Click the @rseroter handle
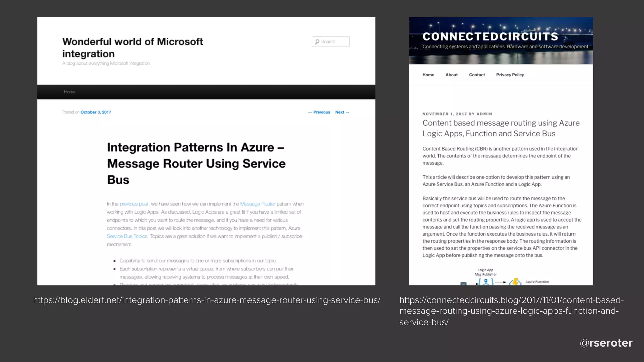This screenshot has width=644, height=362. [x=606, y=343]
